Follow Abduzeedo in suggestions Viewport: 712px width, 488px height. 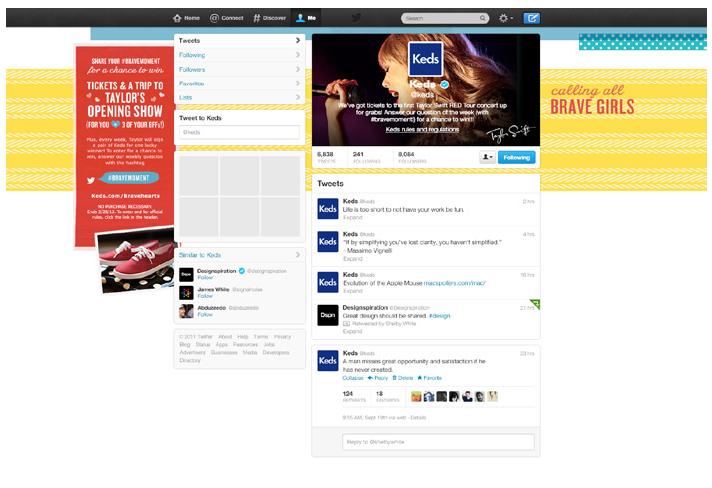(205, 314)
